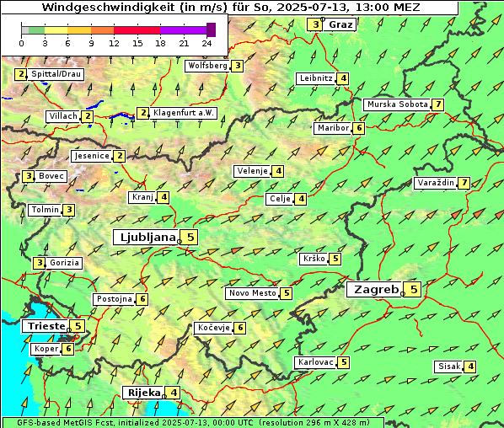Click the Trieste wind speed number 5
This screenshot has height=428, width=504.
(x=78, y=326)
